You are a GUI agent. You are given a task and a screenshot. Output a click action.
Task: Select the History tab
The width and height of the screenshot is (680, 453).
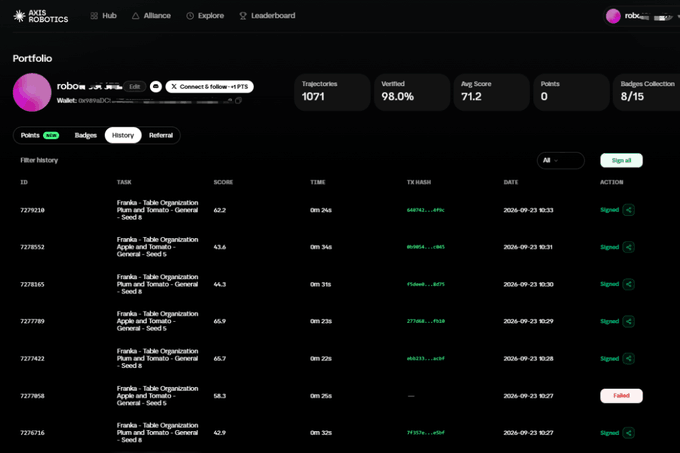(x=123, y=135)
